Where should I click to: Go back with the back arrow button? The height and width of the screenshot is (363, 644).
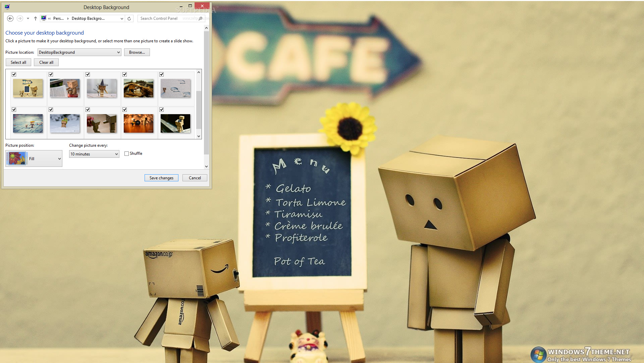point(10,18)
